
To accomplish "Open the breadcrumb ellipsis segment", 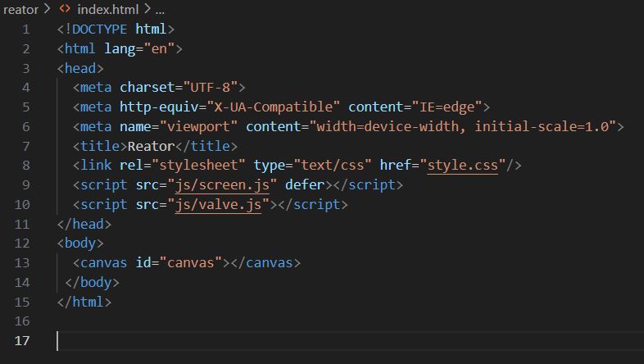I will point(160,10).
